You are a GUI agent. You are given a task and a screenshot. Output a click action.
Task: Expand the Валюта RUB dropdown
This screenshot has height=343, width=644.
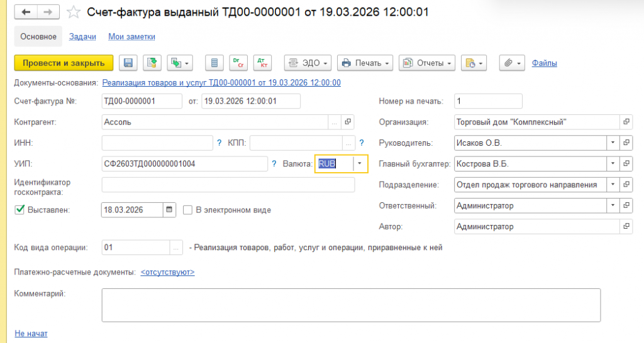pos(359,164)
